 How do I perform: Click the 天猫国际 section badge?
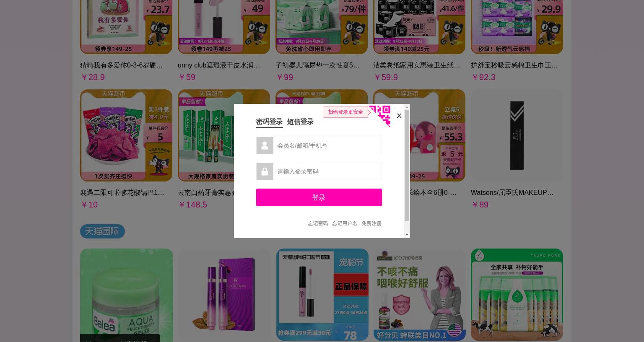[x=102, y=231]
